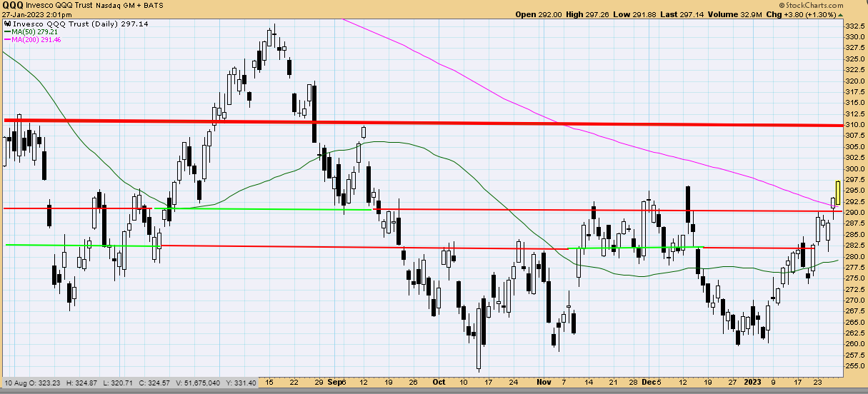868x394 pixels.
Task: Click the 'Low 291.88' value
Action: point(635,14)
